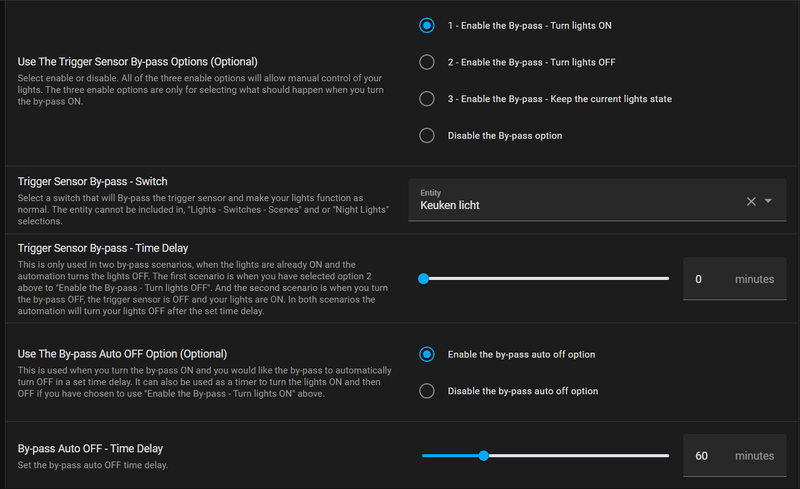Open the Entity dropdown arrow
This screenshot has height=489, width=800.
(x=769, y=201)
